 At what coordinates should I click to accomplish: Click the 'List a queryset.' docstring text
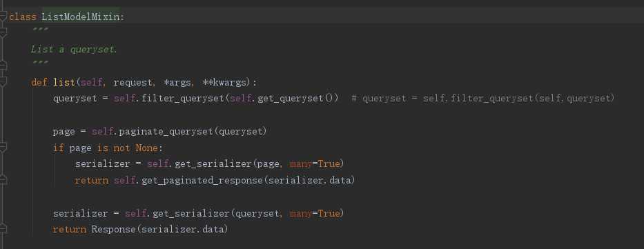74,50
